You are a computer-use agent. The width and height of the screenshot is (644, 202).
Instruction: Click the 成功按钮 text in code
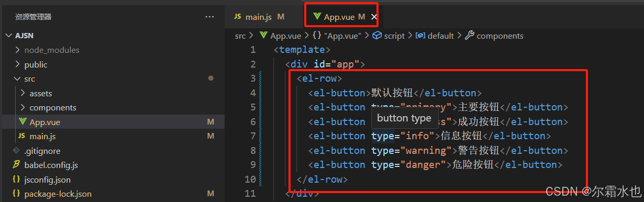[479, 121]
